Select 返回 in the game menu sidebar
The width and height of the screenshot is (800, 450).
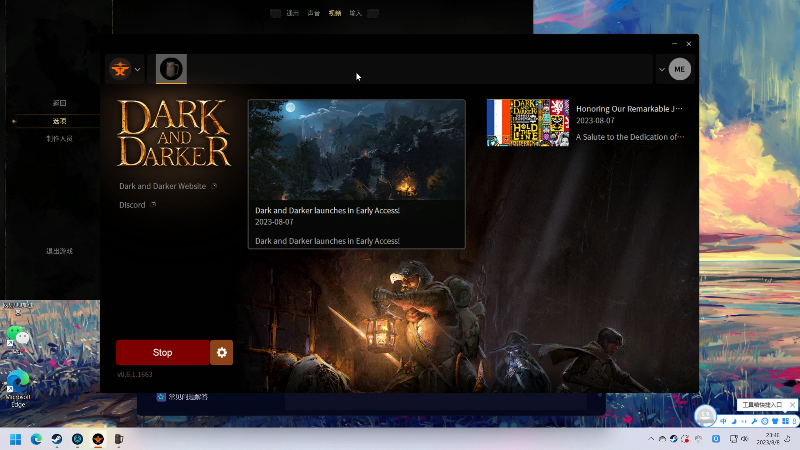59,103
